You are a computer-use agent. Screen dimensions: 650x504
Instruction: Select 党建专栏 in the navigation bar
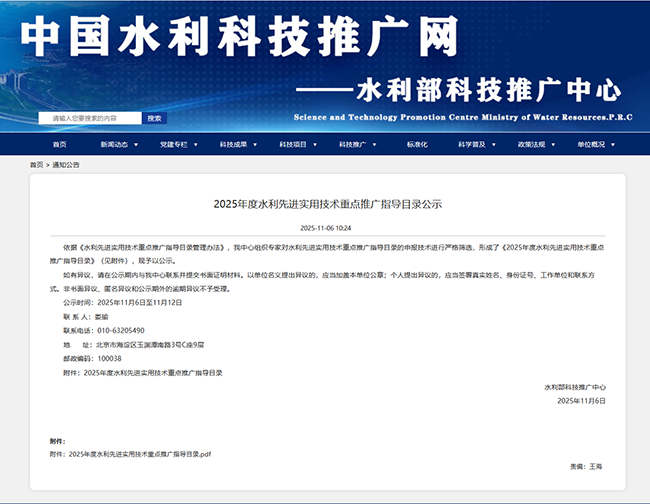(174, 144)
